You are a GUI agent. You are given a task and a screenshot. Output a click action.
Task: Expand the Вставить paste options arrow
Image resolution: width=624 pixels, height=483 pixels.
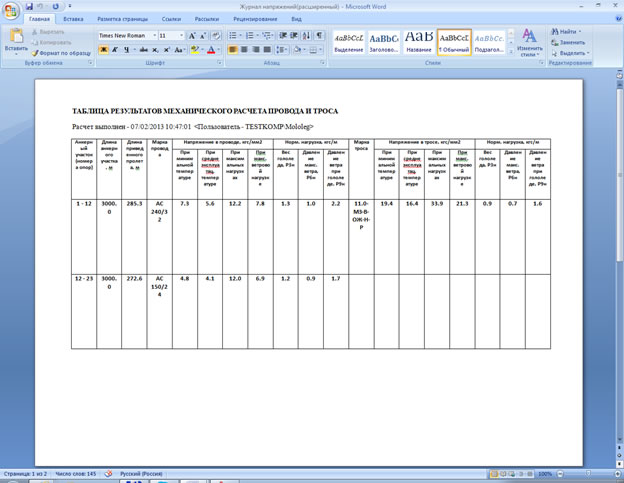pos(16,52)
